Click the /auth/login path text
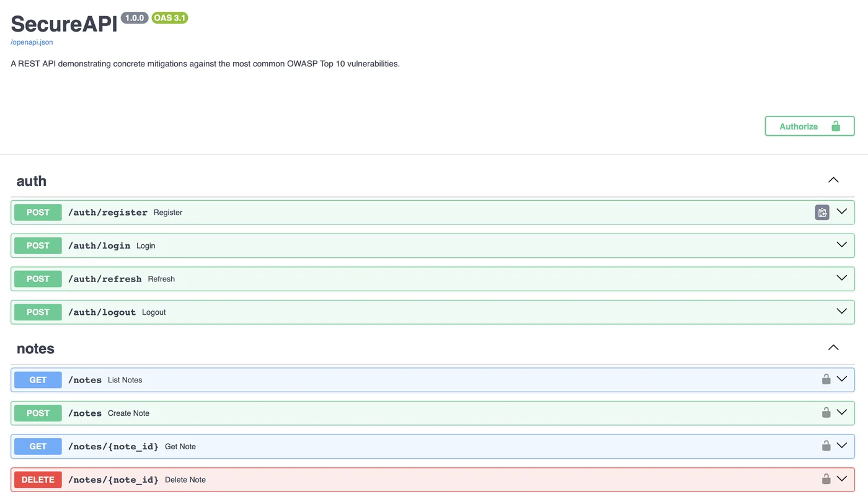The width and height of the screenshot is (868, 502). 99,246
